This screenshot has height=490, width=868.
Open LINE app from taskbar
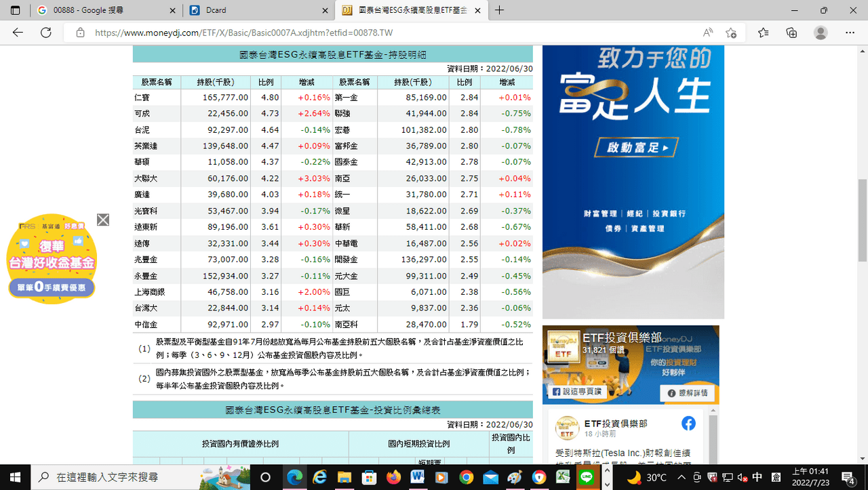(586, 477)
